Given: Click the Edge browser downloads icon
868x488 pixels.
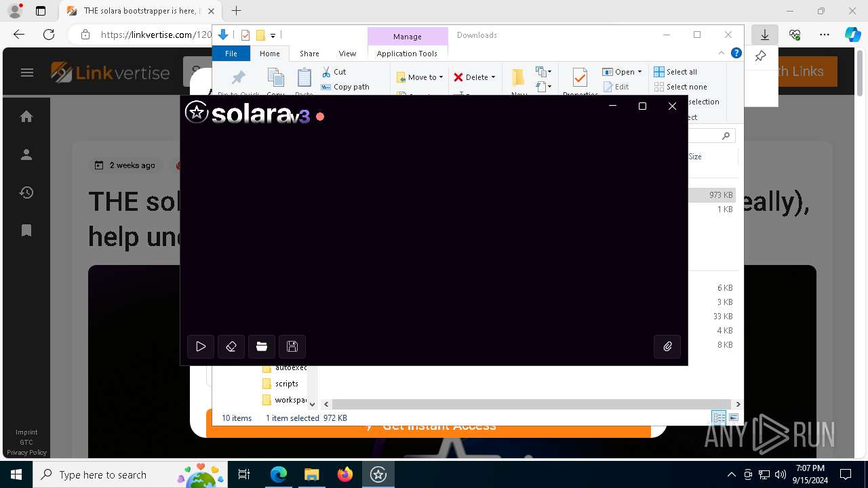Looking at the screenshot, I should 764,35.
